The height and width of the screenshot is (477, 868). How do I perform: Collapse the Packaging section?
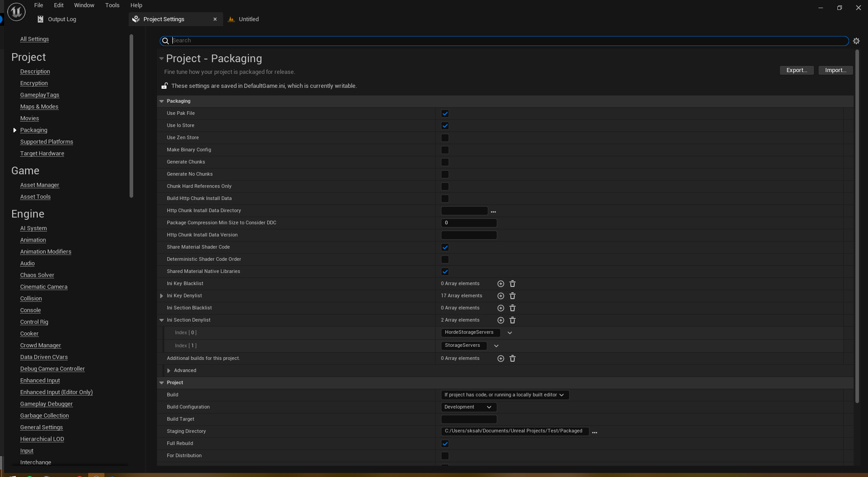tap(162, 101)
